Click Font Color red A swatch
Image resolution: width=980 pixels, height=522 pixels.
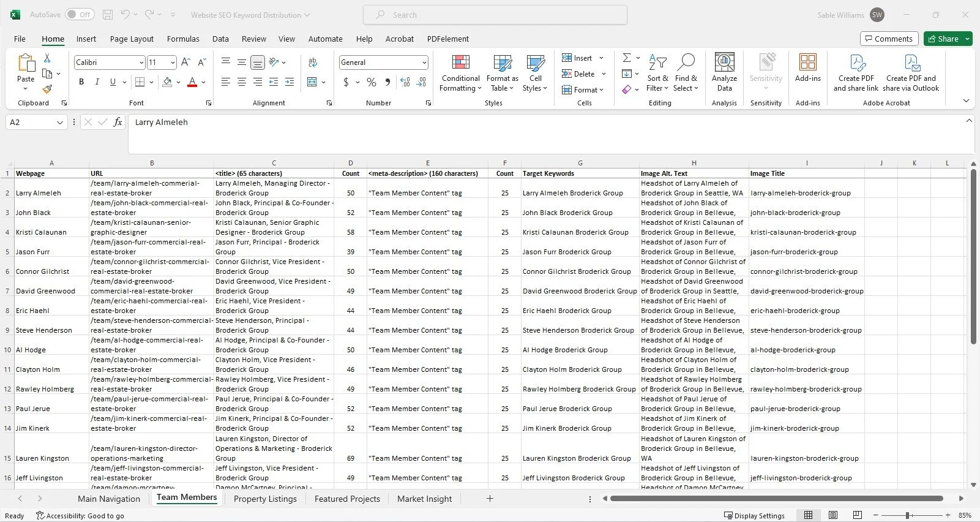(192, 81)
